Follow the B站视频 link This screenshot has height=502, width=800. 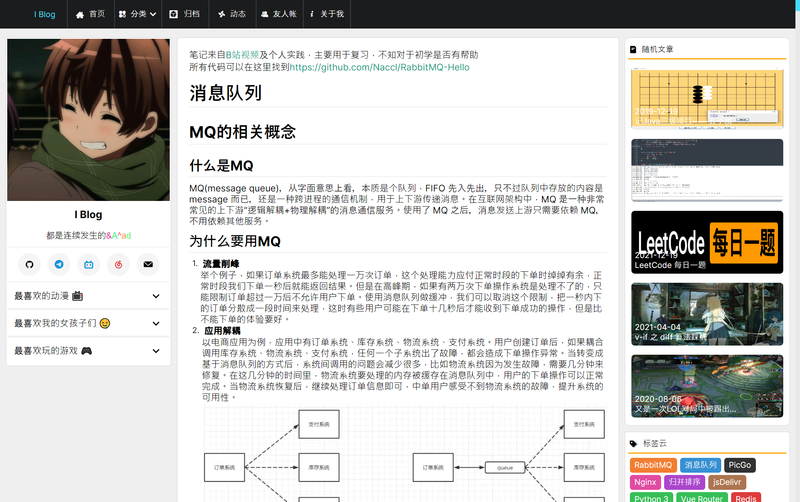(242, 55)
